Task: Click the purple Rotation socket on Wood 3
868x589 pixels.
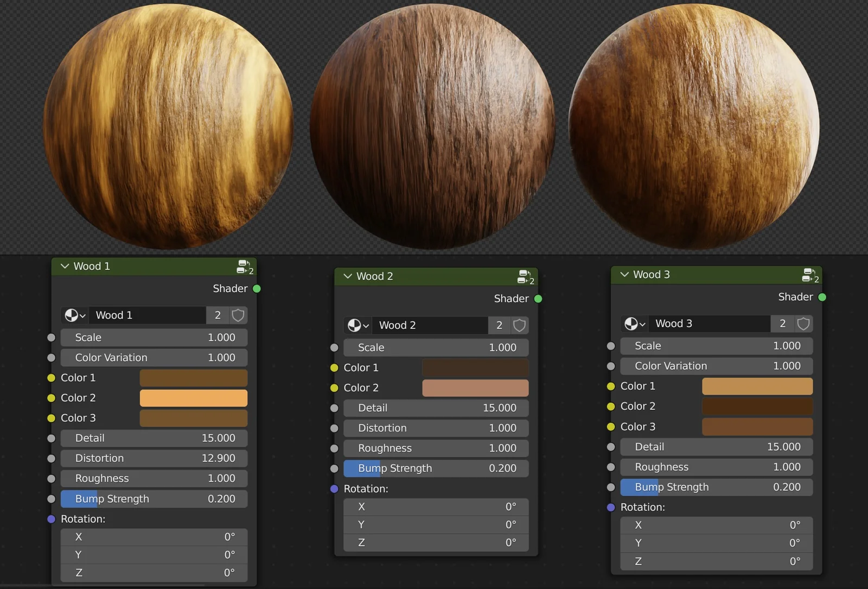Action: coord(610,507)
